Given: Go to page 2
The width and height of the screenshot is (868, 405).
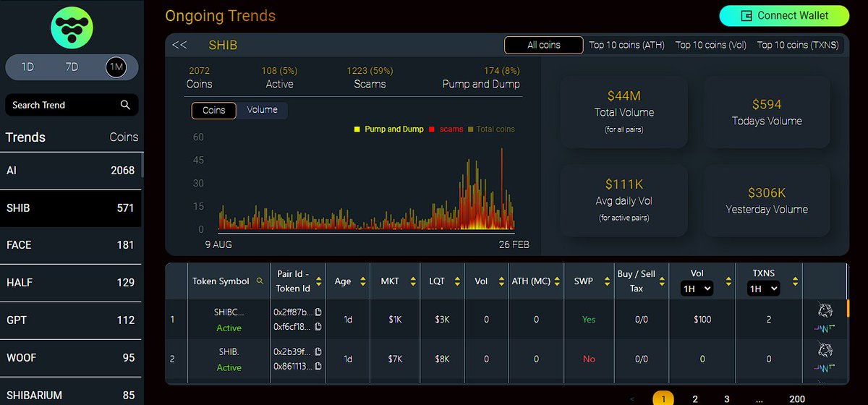Looking at the screenshot, I should point(695,398).
